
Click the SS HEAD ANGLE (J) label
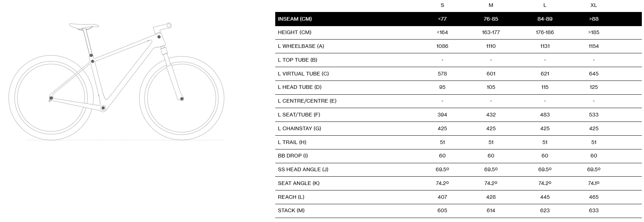click(x=303, y=169)
